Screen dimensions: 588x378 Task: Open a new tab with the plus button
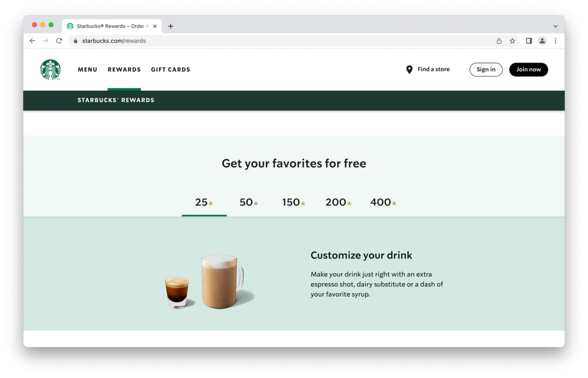171,26
